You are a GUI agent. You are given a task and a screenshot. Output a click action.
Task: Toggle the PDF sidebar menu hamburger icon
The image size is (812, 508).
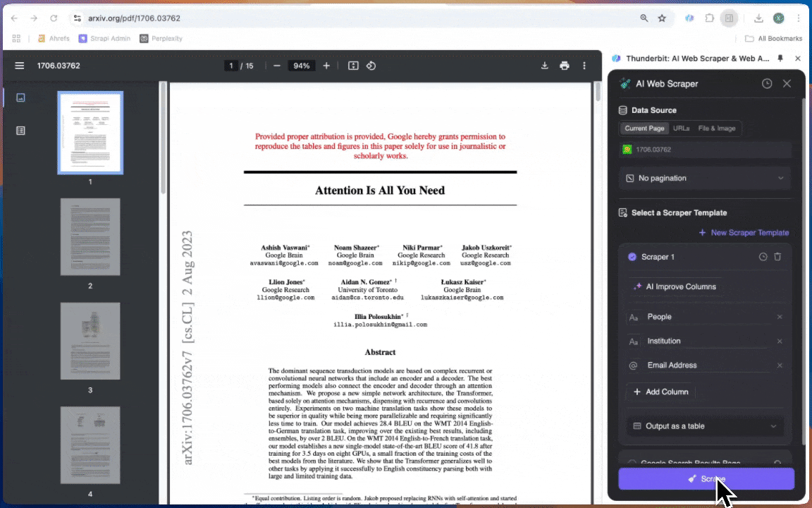point(19,66)
